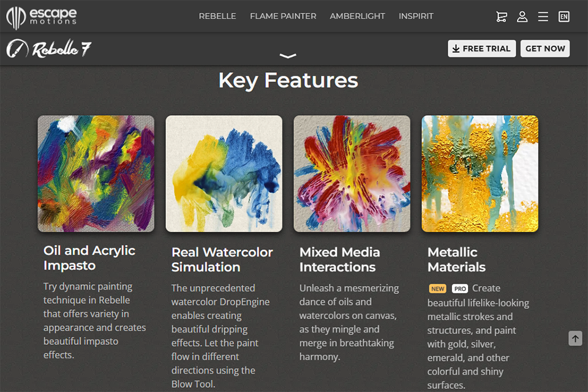This screenshot has width=588, height=392.
Task: Open the user account icon
Action: 522,17
